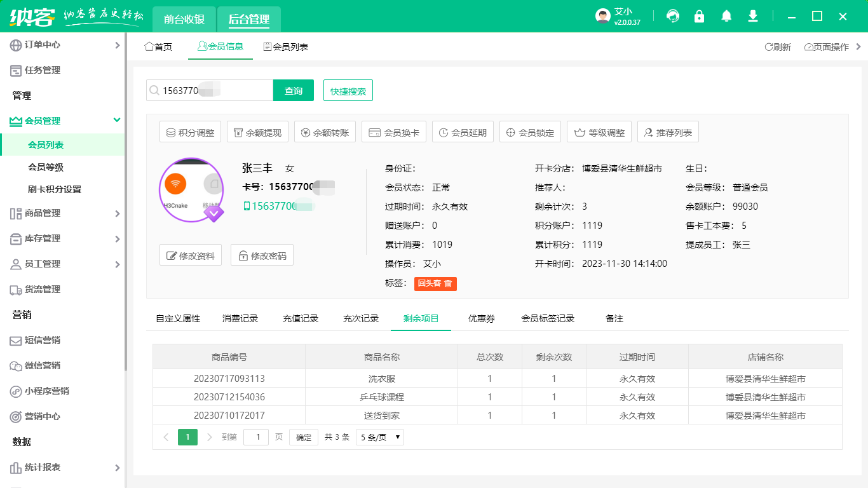Click the 刷新 refresh link

(778, 47)
